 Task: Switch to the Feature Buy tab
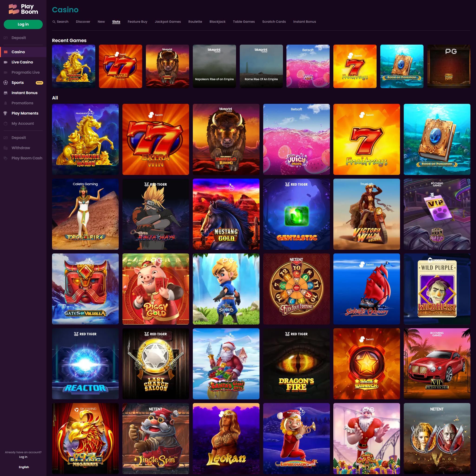pos(137,22)
